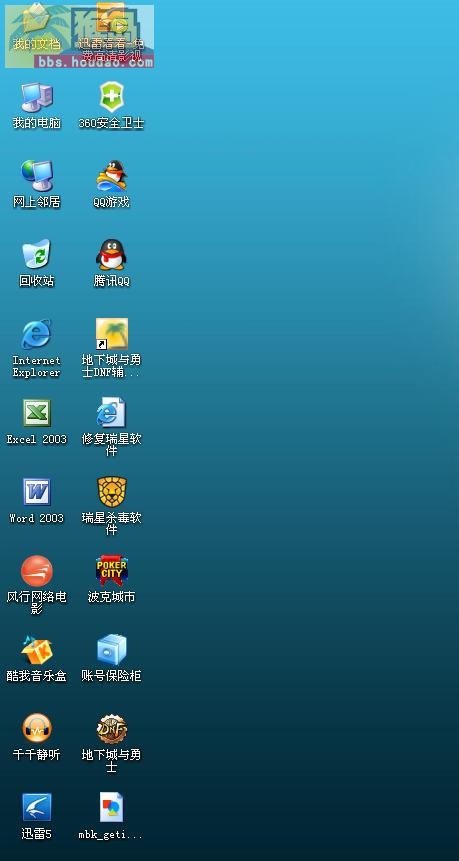The image size is (459, 861).
Task: Click the label text "腾讯QQ"
Action: [x=111, y=281]
